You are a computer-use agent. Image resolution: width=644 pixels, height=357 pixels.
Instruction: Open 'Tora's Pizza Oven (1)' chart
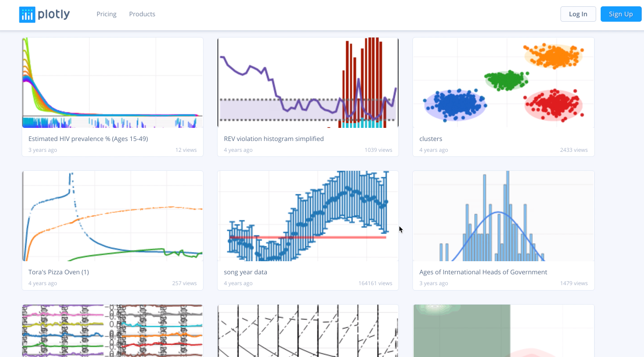click(59, 272)
